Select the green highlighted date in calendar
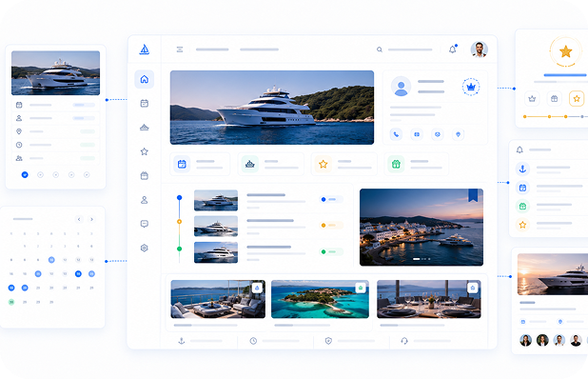The width and height of the screenshot is (588, 379). coord(11,302)
